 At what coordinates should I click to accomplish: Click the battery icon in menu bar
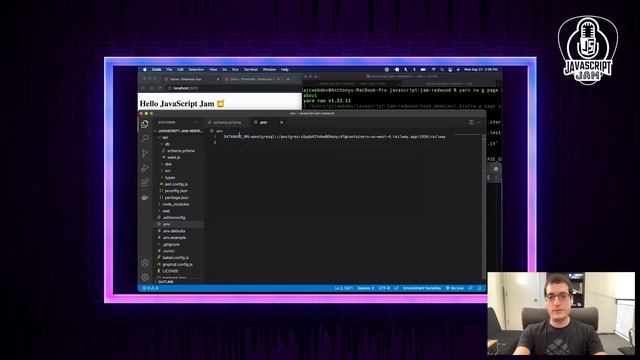coord(423,70)
